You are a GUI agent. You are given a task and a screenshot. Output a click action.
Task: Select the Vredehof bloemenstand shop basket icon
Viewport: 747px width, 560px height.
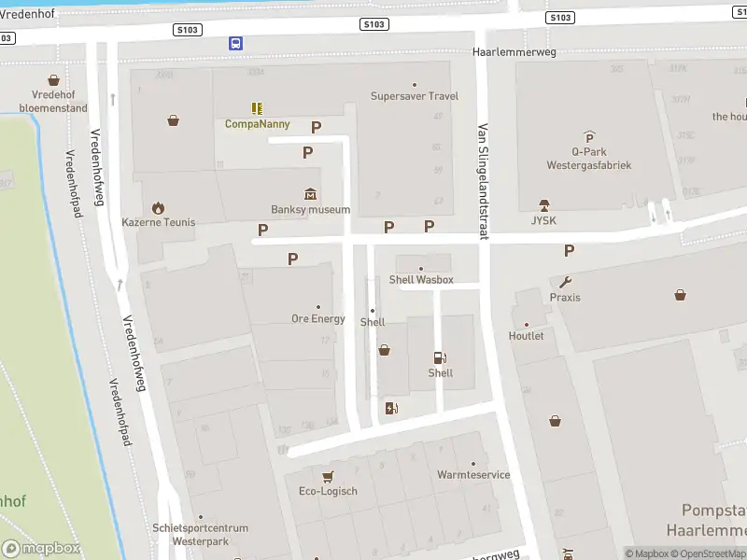point(54,80)
